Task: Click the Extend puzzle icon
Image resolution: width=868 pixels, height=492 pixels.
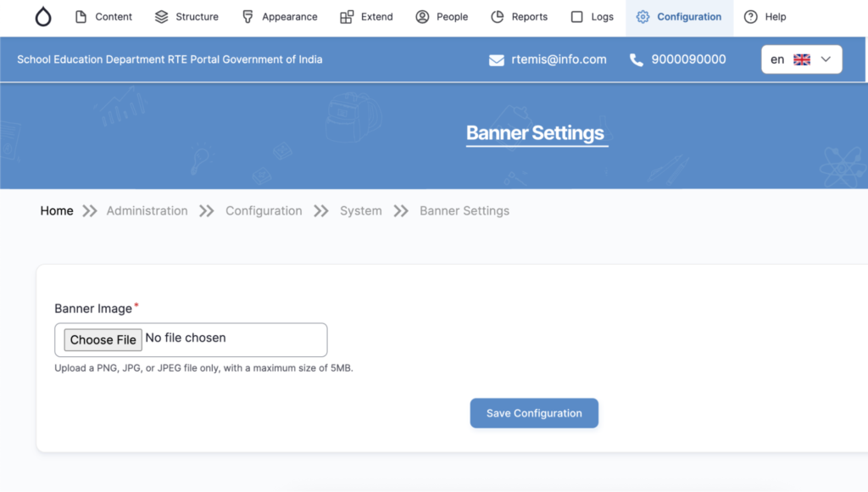Action: point(347,17)
